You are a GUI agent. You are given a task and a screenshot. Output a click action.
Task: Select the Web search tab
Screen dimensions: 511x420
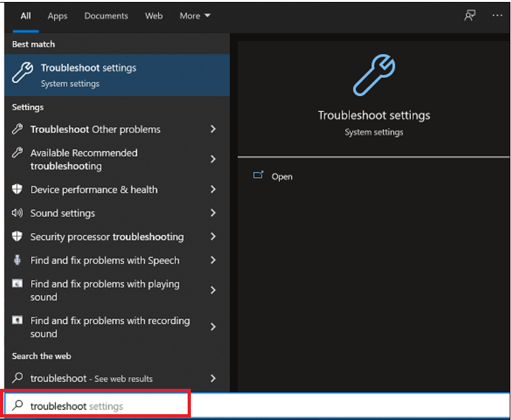point(154,16)
